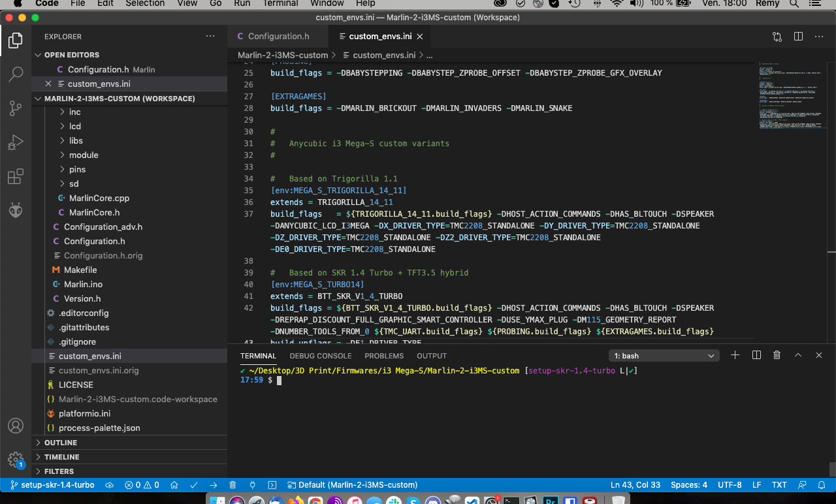
Task: Open the Extensions view
Action: 16,176
